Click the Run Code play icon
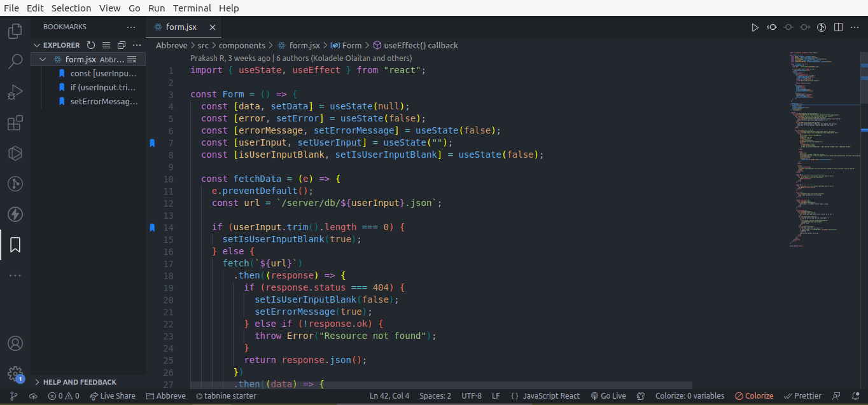Screen dimensions: 868x405 [755, 27]
